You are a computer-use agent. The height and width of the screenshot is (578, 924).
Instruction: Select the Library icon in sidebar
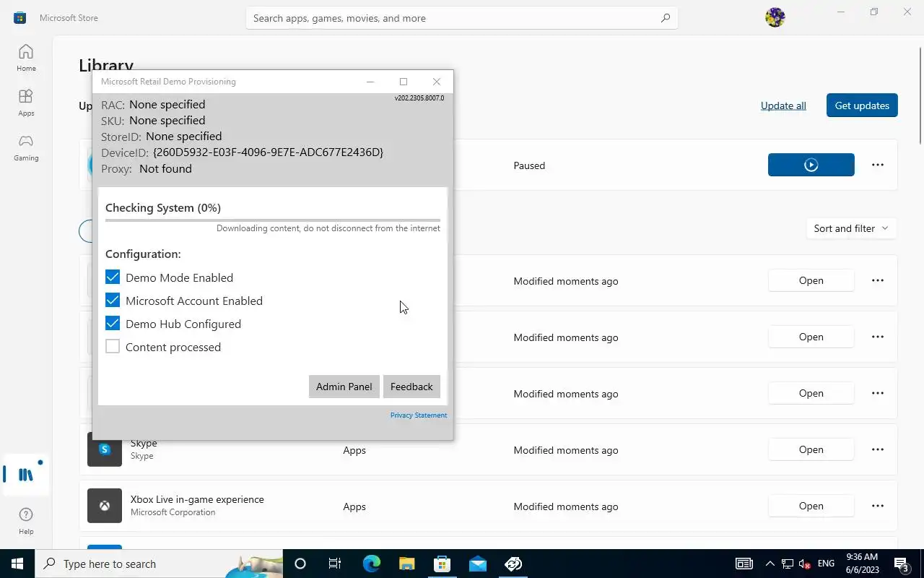tap(26, 474)
